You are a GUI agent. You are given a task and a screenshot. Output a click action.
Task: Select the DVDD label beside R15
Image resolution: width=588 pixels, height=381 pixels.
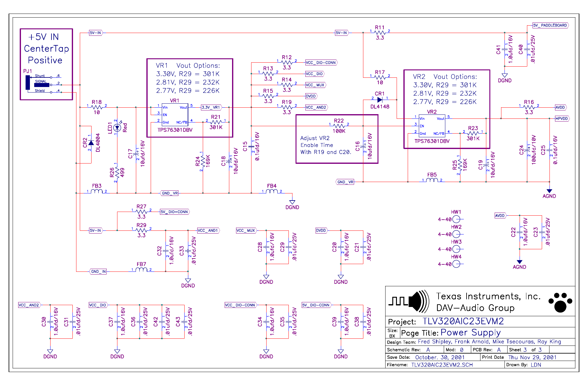point(311,96)
